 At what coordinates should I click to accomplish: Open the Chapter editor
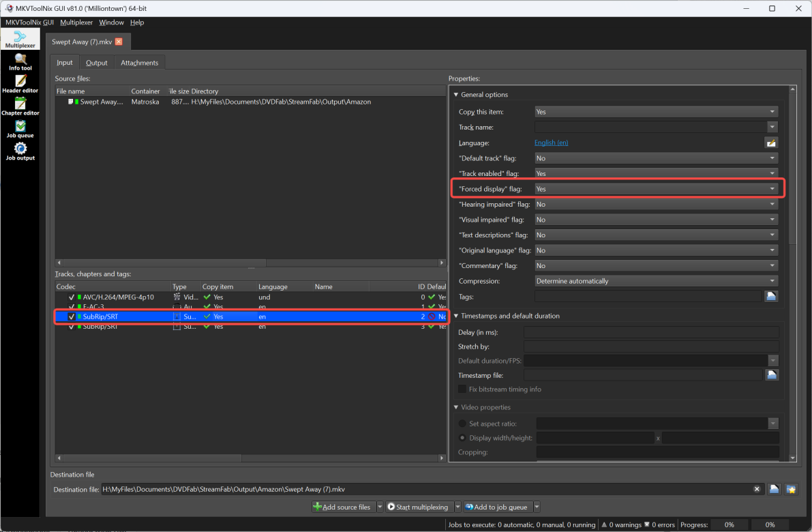click(20, 107)
